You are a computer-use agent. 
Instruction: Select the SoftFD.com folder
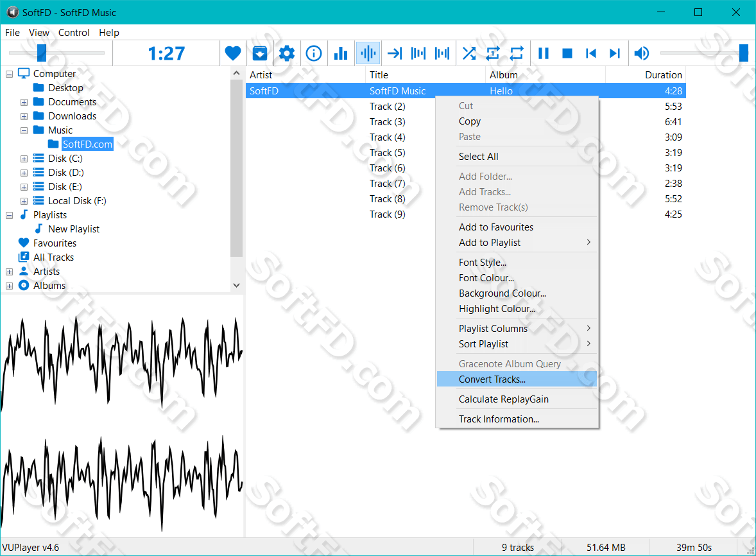87,144
